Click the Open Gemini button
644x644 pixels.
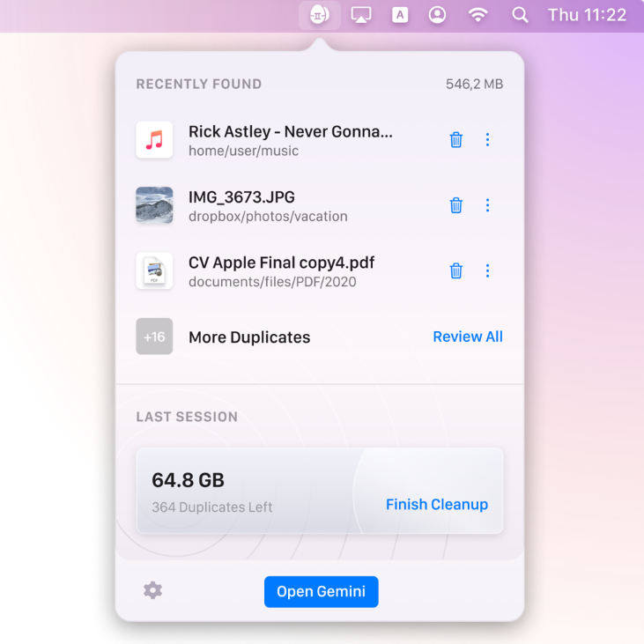[x=321, y=591]
